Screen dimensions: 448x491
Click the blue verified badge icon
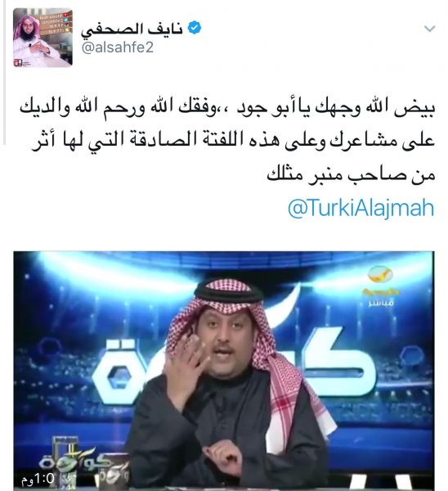tap(195, 28)
